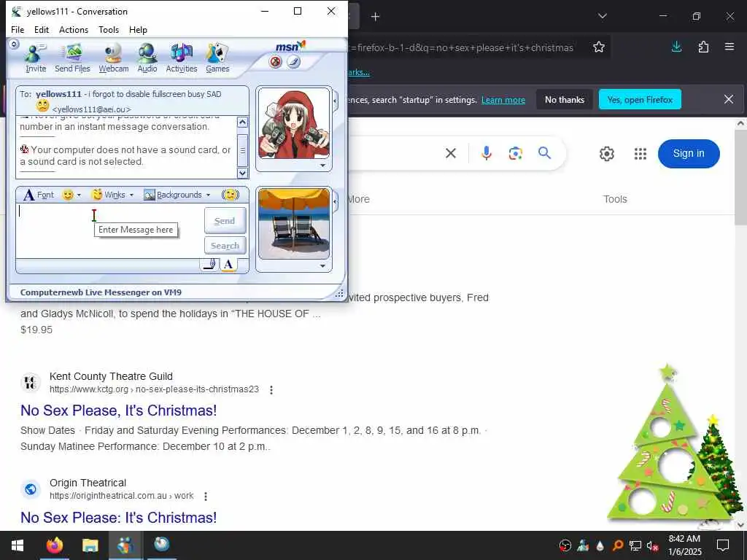Send a nudge with the shaking smiley
The image size is (747, 560).
(231, 195)
